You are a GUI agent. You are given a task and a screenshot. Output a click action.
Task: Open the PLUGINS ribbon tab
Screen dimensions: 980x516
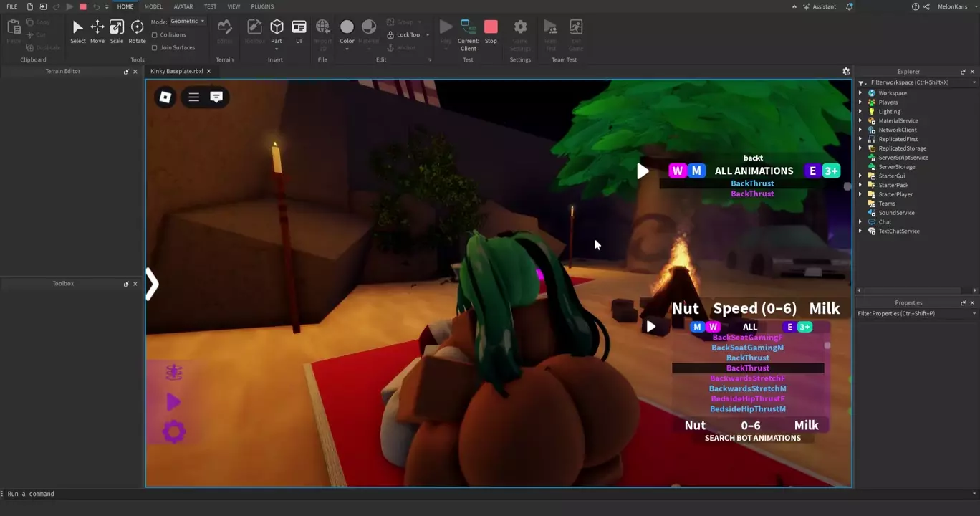[x=262, y=6]
